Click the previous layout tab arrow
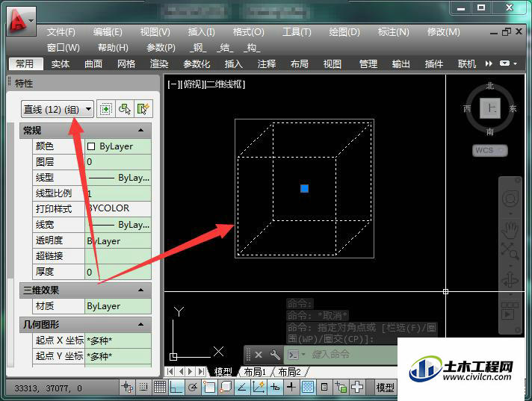Screen dimensions: 532x401 (181, 372)
